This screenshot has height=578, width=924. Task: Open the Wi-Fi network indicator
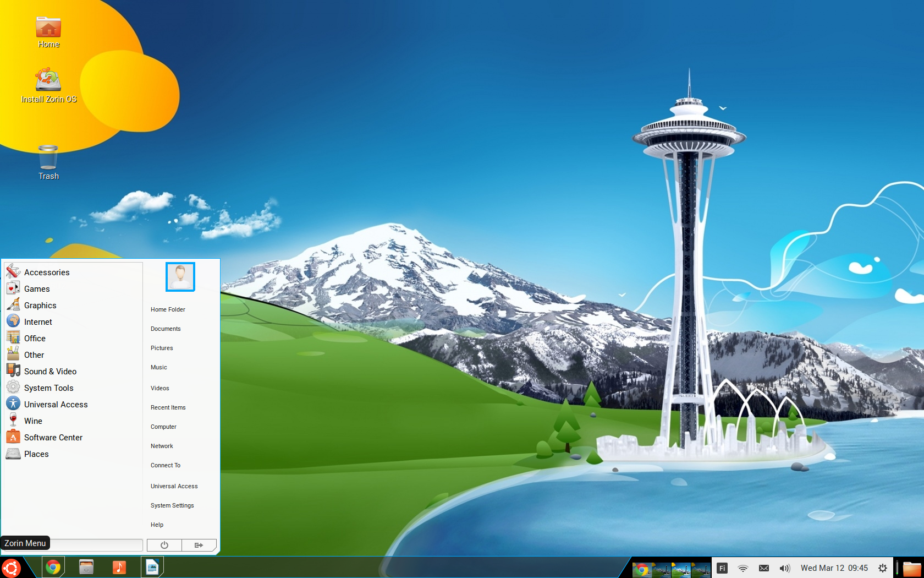click(743, 568)
